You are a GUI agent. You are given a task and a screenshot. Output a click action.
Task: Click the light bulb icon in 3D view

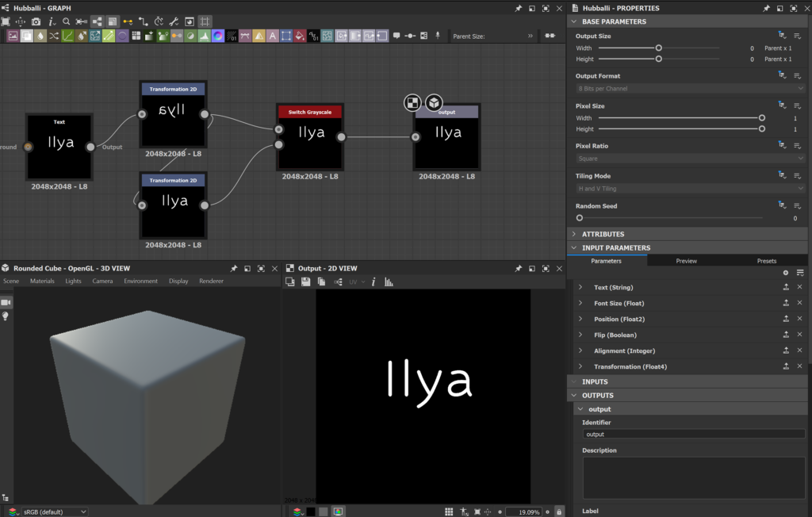coord(6,316)
